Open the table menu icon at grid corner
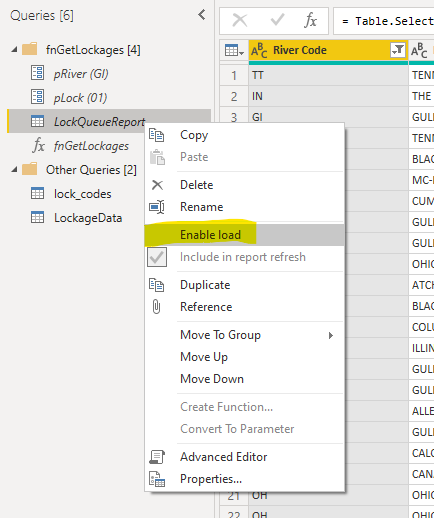434x518 pixels. point(234,50)
